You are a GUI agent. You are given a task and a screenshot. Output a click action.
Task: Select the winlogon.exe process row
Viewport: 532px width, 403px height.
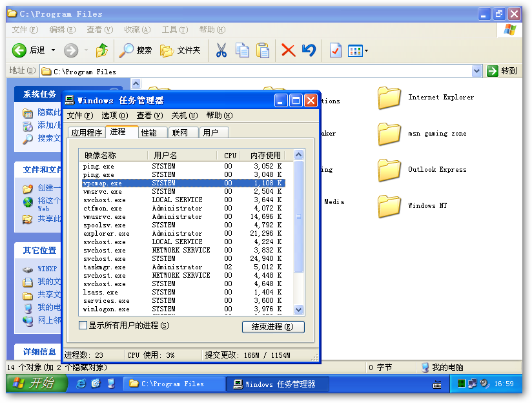tap(183, 309)
